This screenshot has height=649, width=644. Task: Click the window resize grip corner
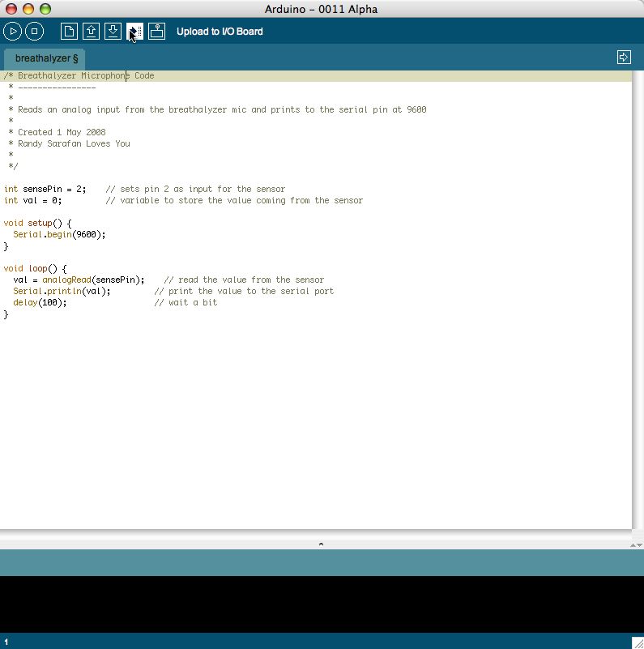tap(638, 643)
